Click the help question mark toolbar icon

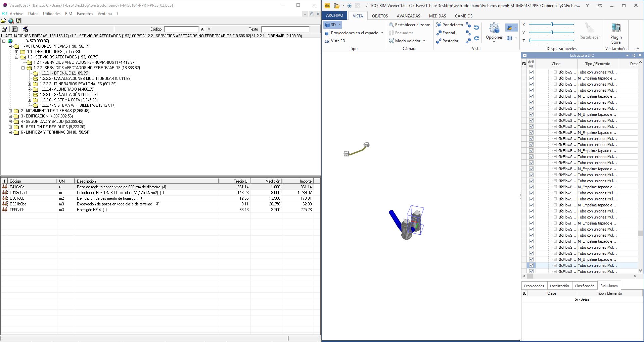tap(19, 21)
